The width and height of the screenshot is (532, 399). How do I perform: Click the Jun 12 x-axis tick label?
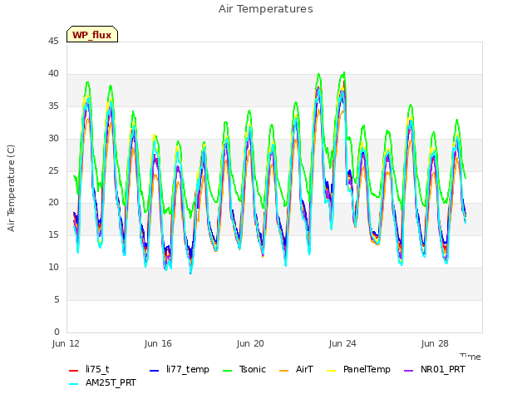[66, 343]
